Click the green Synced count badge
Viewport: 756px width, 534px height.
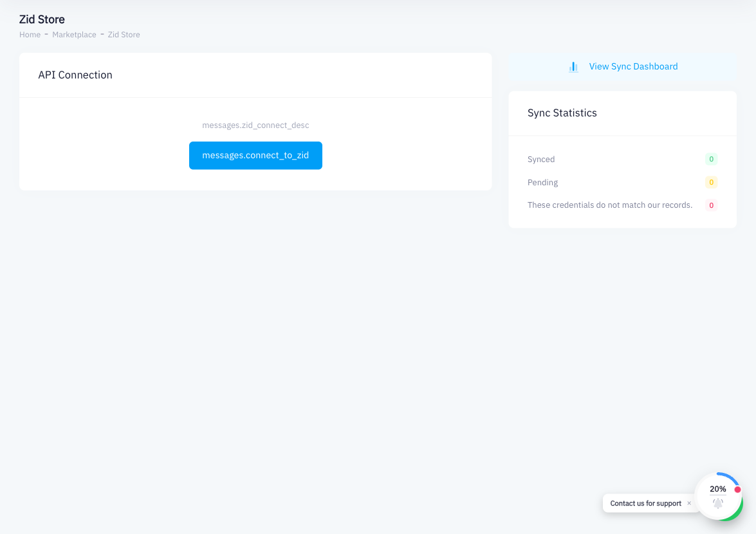(x=711, y=159)
